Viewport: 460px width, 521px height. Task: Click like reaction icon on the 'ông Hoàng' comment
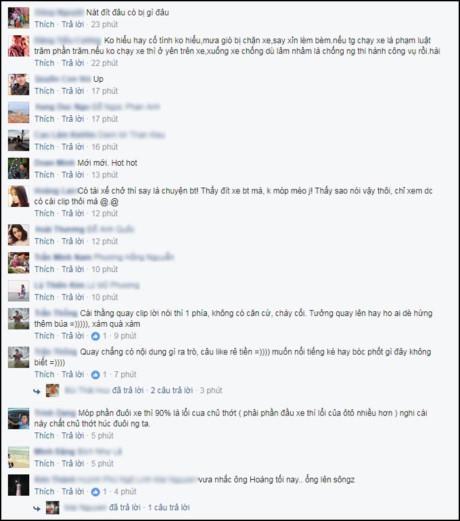[x=95, y=492]
